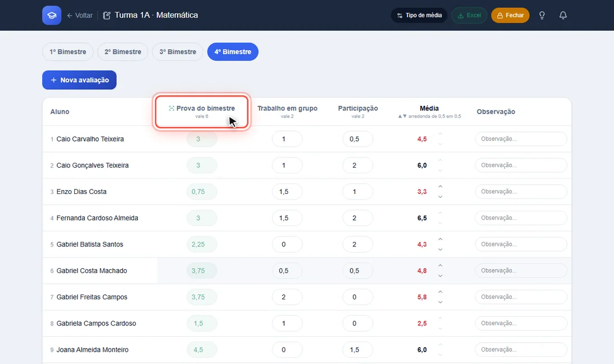Round up Gabriel Costa Machado's média
Viewport: 614px width, 364px height.
(440, 265)
